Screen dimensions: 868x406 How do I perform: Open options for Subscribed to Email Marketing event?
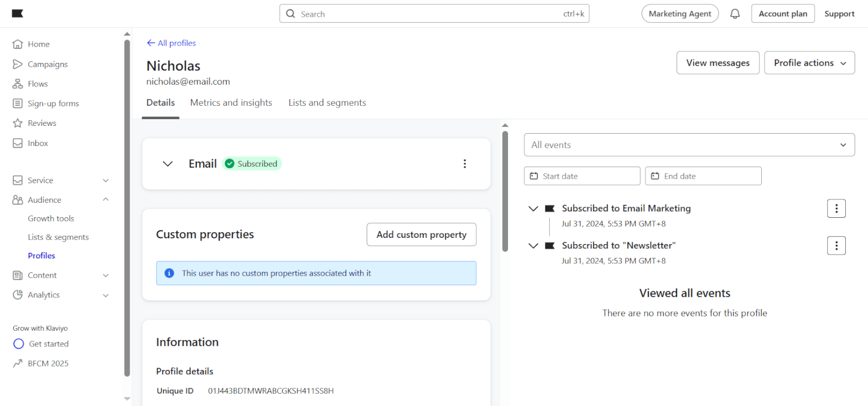(836, 208)
